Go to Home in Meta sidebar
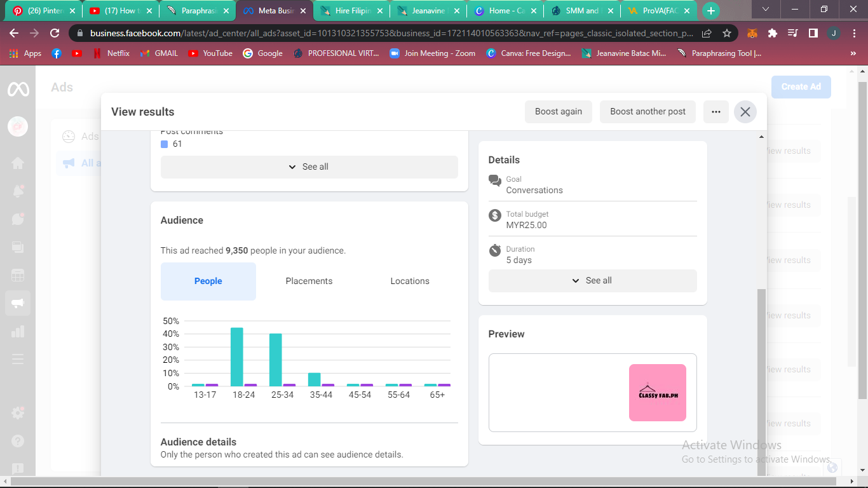Viewport: 868px width, 488px height. [x=18, y=163]
